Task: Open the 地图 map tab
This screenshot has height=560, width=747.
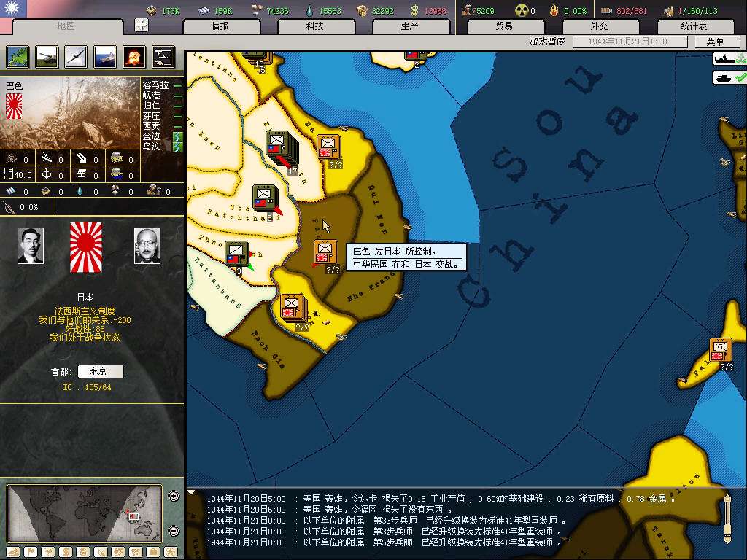Action: pos(66,26)
